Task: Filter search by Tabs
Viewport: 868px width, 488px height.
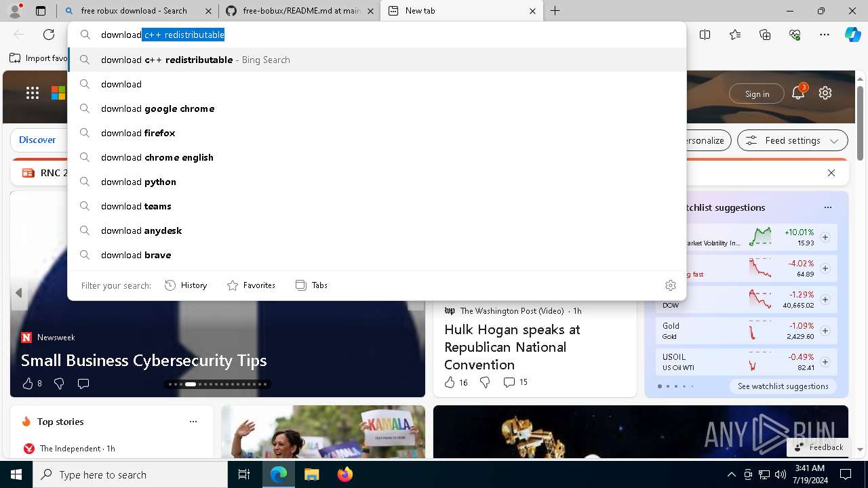Action: 311,285
